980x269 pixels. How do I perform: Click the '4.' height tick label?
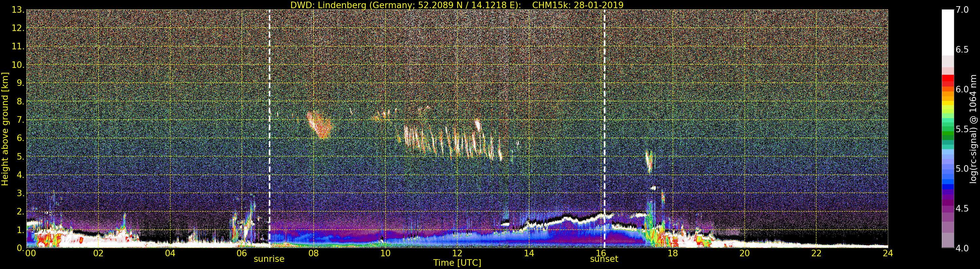pos(20,175)
